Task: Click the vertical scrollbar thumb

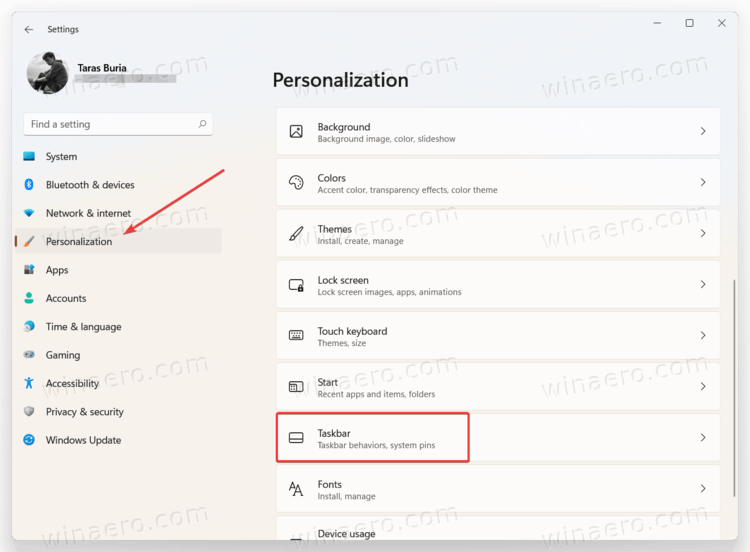Action: click(734, 388)
